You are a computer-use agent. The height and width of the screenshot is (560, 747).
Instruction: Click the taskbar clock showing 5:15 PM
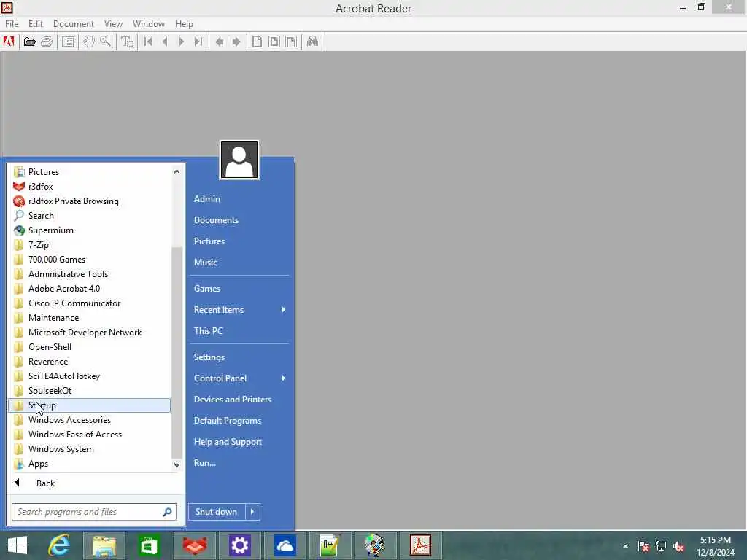(716, 546)
